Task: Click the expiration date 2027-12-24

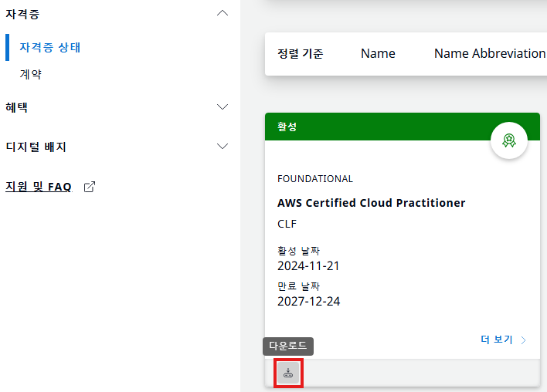Action: point(308,301)
